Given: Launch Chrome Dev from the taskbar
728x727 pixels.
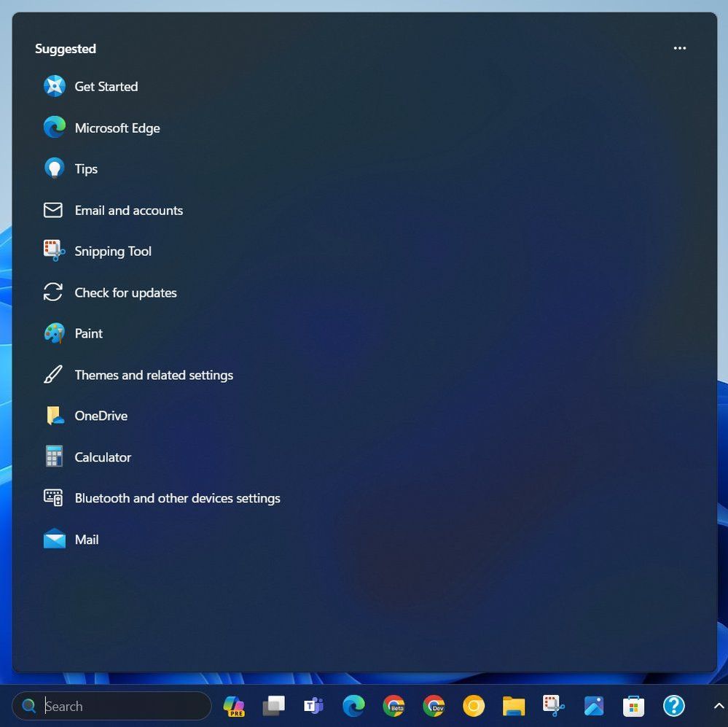Looking at the screenshot, I should (x=434, y=706).
